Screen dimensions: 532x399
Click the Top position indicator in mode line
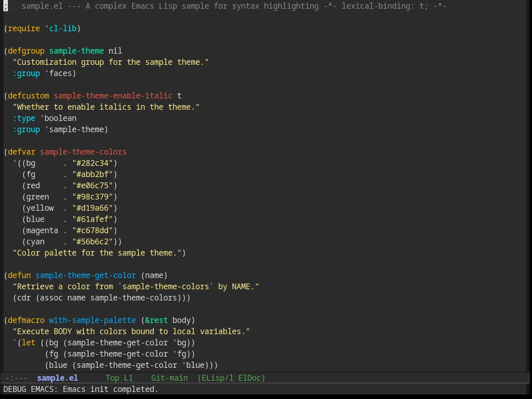(112, 378)
